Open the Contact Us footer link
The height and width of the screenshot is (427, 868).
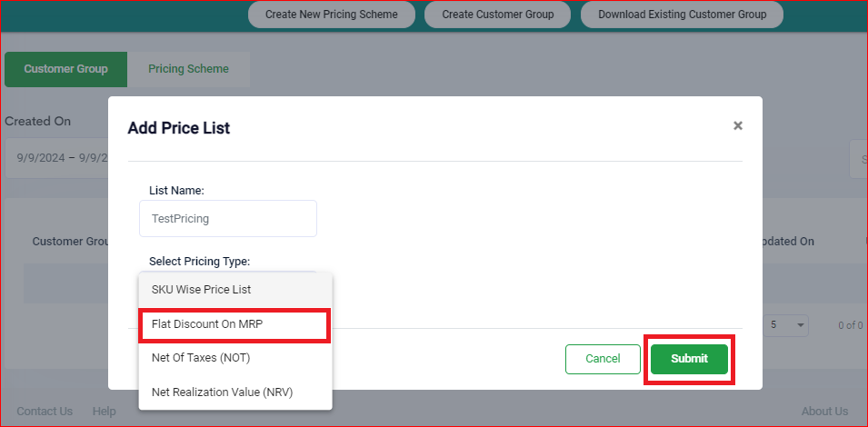click(x=45, y=412)
